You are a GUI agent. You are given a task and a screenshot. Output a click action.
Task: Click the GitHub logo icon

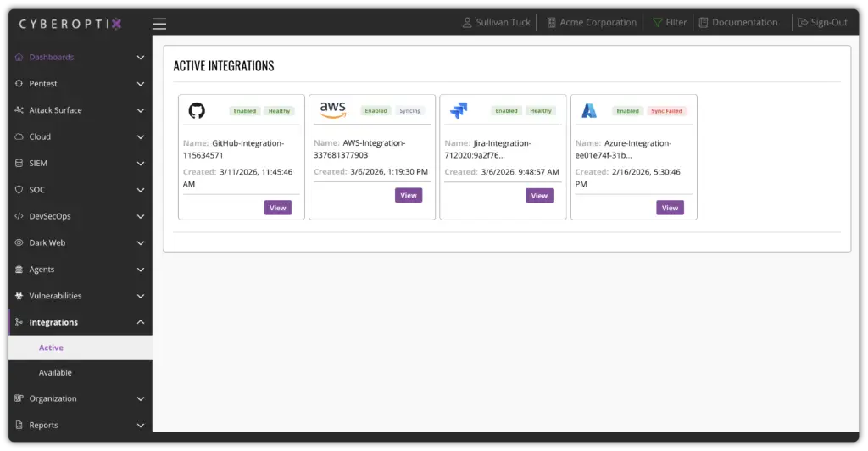pyautogui.click(x=197, y=111)
